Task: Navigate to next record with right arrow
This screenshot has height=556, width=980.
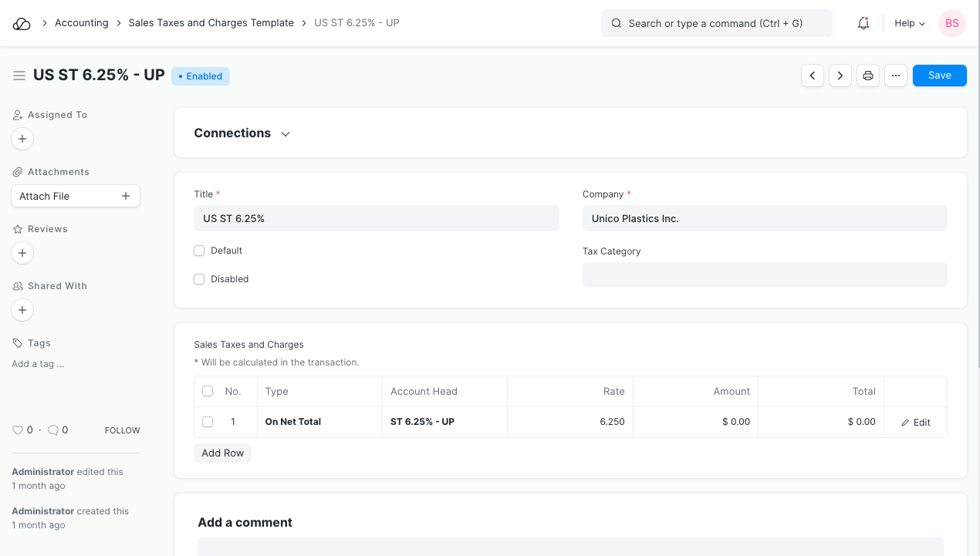Action: click(x=840, y=75)
